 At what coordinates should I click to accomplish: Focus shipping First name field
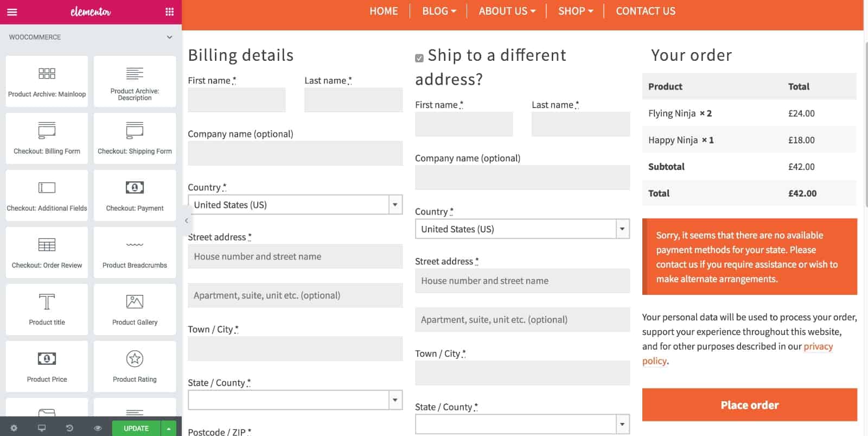click(464, 124)
